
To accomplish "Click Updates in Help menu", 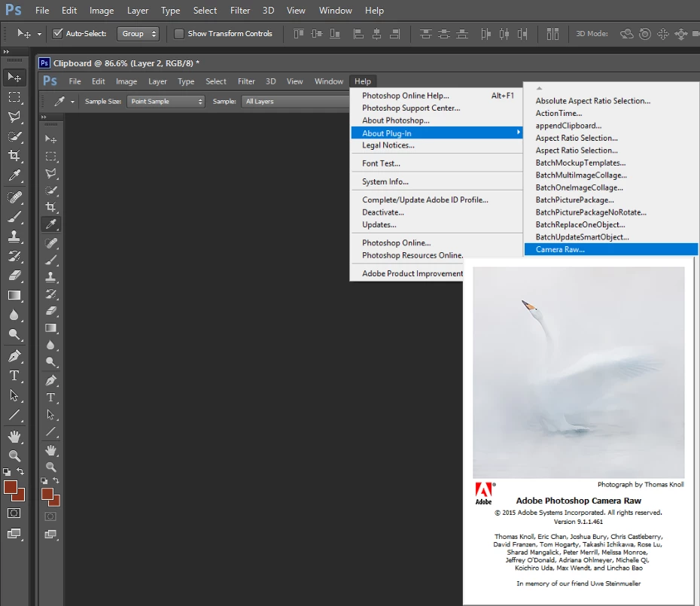I will pos(437,224).
